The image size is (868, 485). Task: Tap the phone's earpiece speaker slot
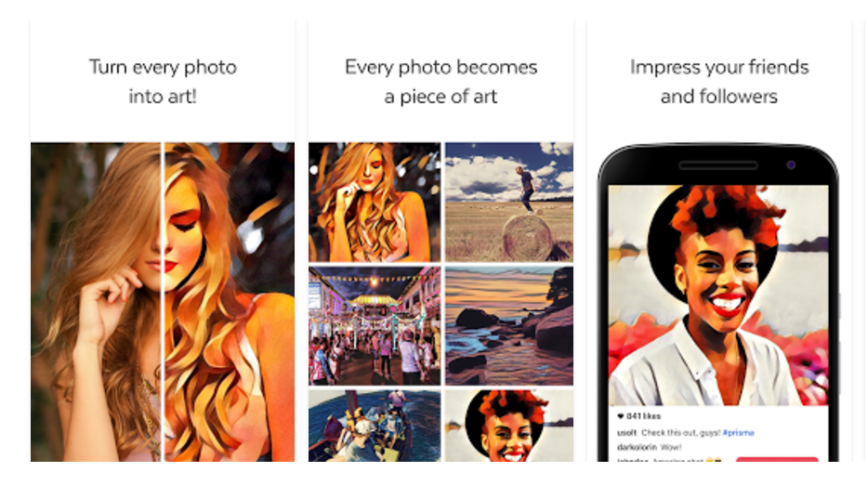pos(718,165)
